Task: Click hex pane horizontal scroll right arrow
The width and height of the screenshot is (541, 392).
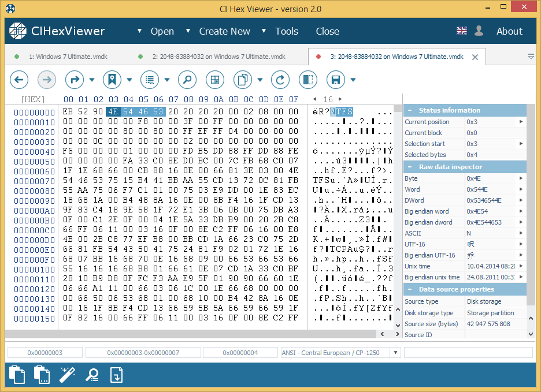Action: tap(398, 334)
